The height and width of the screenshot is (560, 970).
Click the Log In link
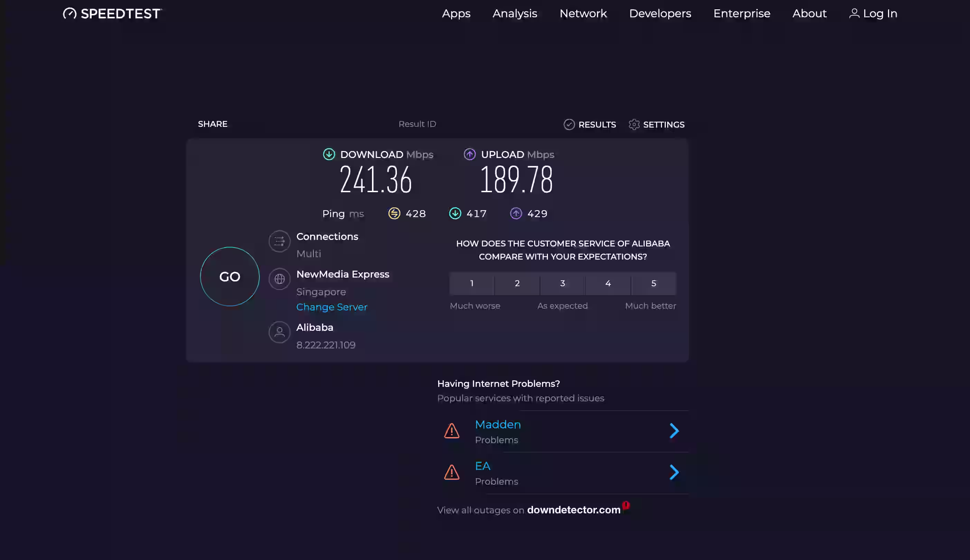coord(873,13)
